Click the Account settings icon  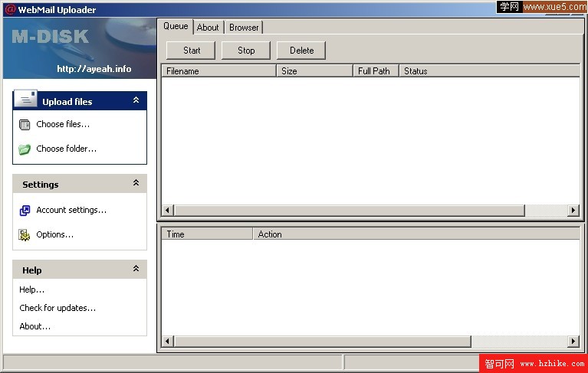pos(25,211)
